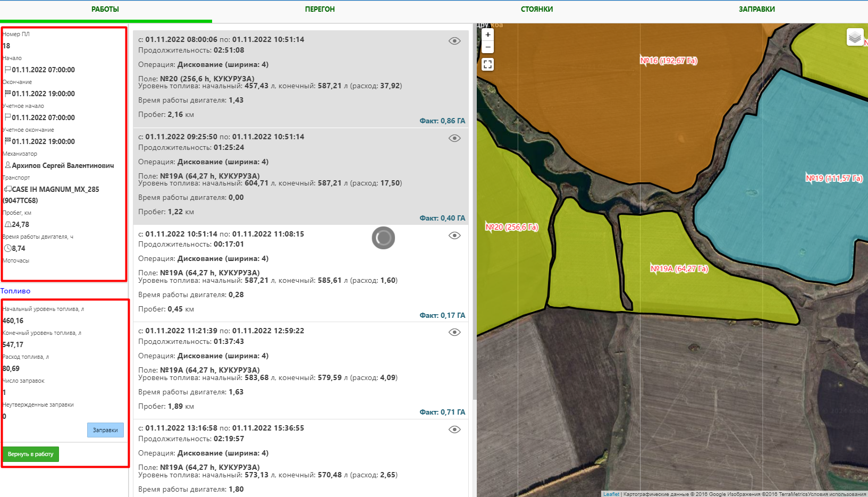Zoom out on the map
Screen dimensions: 868x497
(487, 47)
